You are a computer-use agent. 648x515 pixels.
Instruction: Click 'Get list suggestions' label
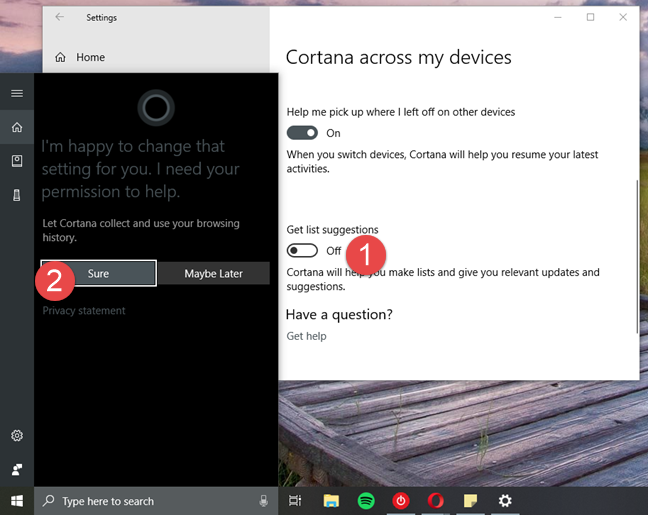(x=332, y=229)
